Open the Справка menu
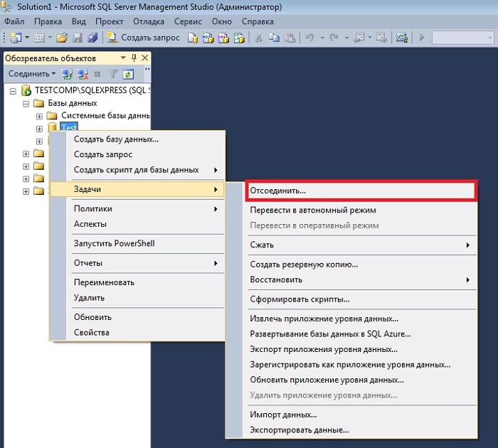Screen dimensions: 498x448 pyautogui.click(x=258, y=21)
